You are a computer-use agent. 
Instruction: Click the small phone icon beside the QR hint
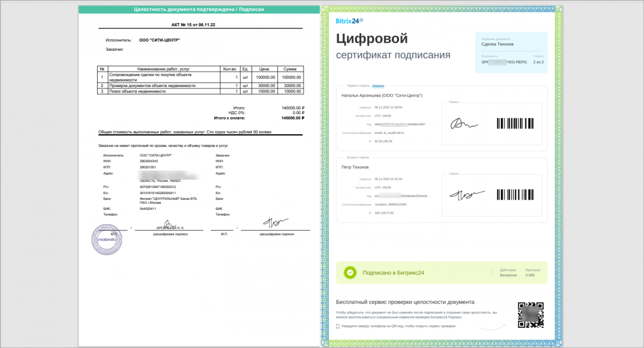(338, 326)
